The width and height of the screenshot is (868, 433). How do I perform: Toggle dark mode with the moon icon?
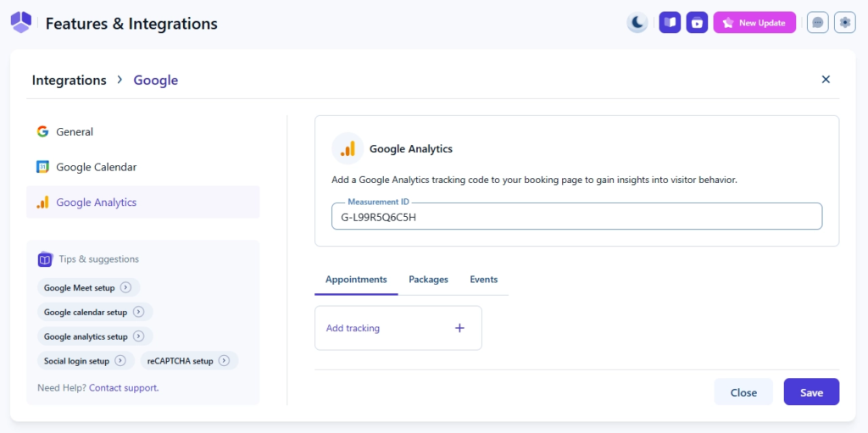tap(637, 23)
